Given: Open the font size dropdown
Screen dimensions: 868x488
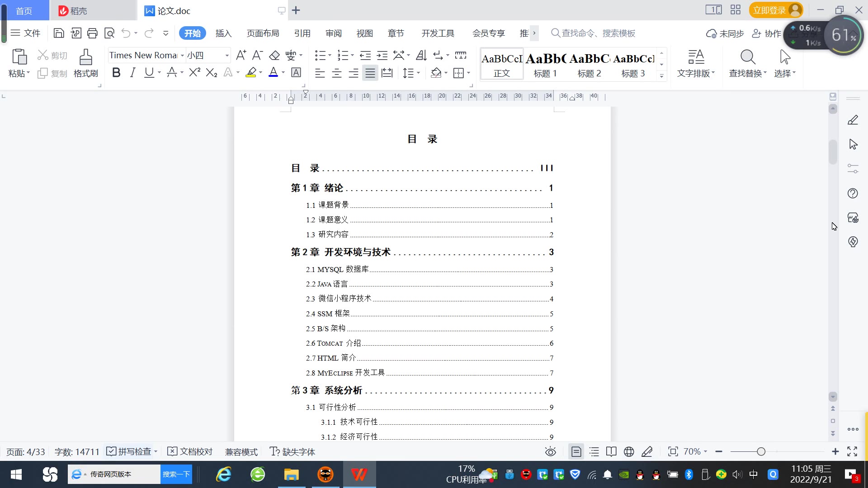Looking at the screenshot, I should [x=227, y=55].
